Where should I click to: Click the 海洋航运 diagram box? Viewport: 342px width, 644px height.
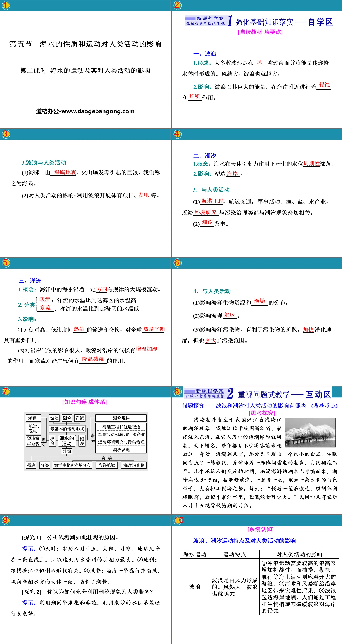pos(107,465)
